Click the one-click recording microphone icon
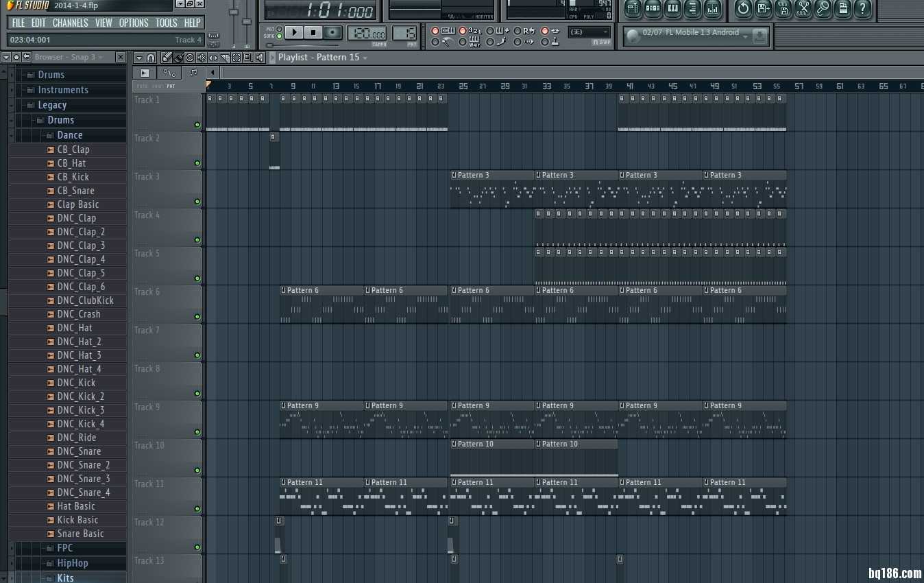Image resolution: width=924 pixels, height=583 pixels. 823,9
